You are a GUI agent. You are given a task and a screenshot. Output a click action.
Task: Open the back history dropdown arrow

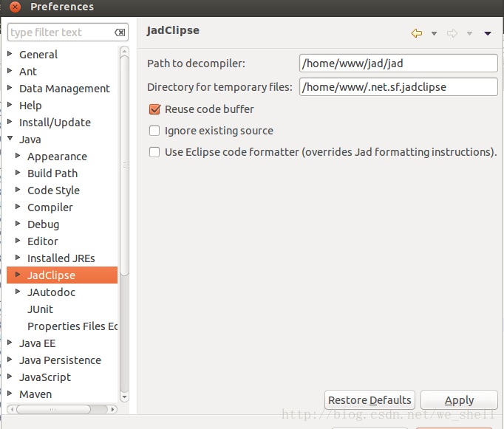[434, 33]
